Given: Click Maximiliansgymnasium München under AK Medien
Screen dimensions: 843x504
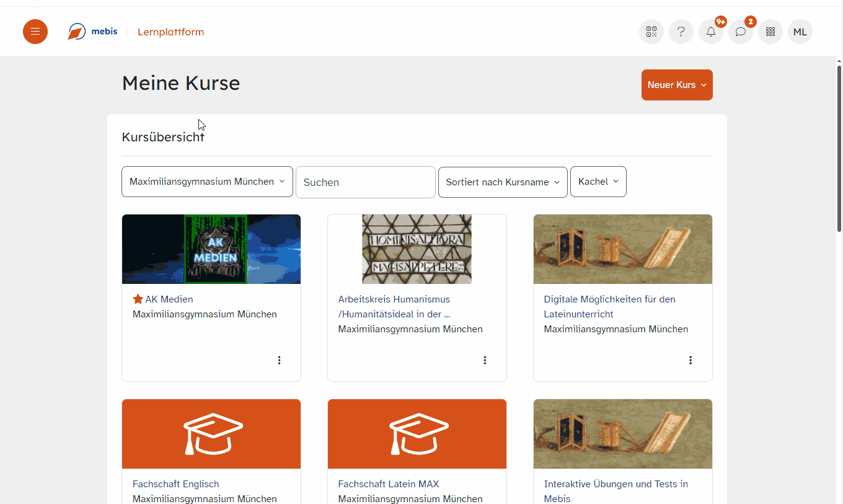Looking at the screenshot, I should pos(205,314).
